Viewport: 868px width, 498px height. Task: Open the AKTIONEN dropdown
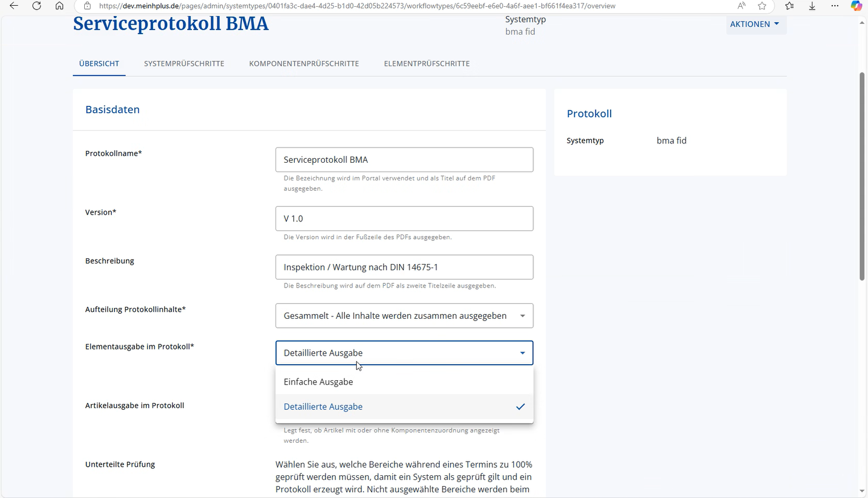[755, 24]
